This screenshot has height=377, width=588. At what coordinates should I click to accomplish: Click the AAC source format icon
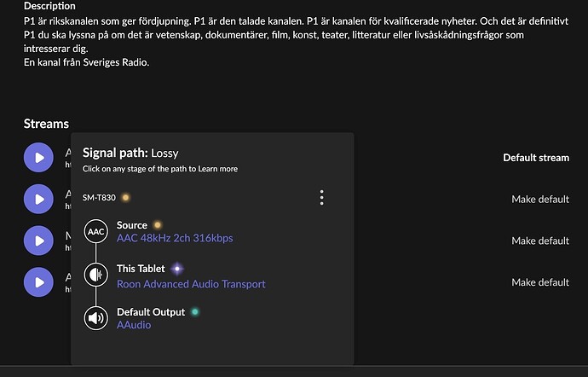(96, 231)
